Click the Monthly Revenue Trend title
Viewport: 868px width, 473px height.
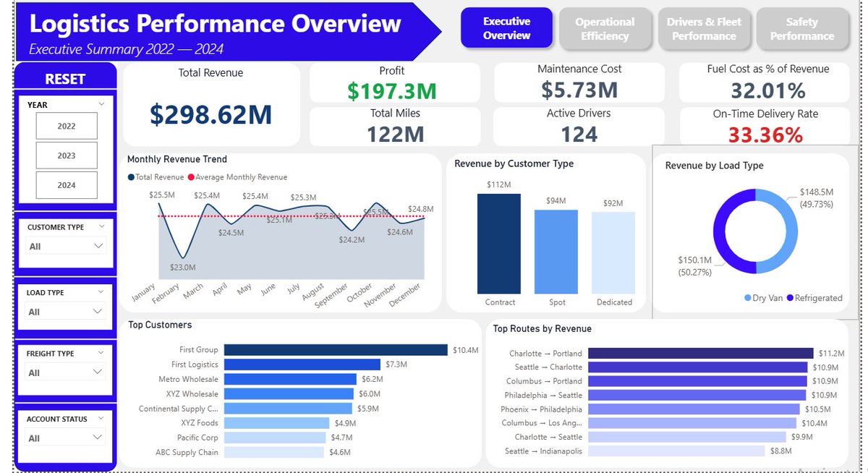pos(176,159)
